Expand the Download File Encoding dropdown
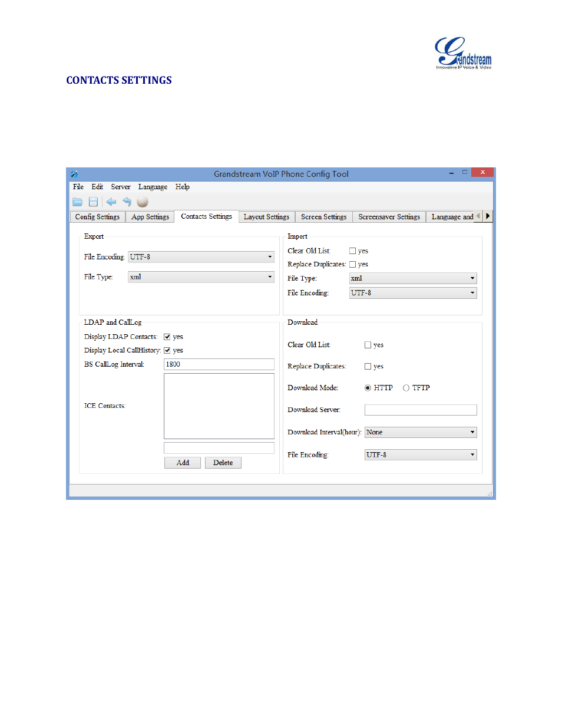562x728 pixels. click(421, 455)
